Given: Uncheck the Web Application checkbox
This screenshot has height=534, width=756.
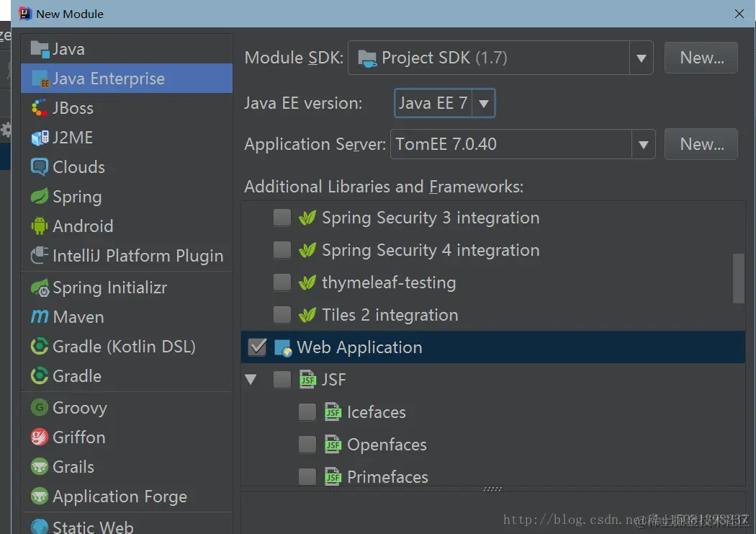Looking at the screenshot, I should pos(257,347).
